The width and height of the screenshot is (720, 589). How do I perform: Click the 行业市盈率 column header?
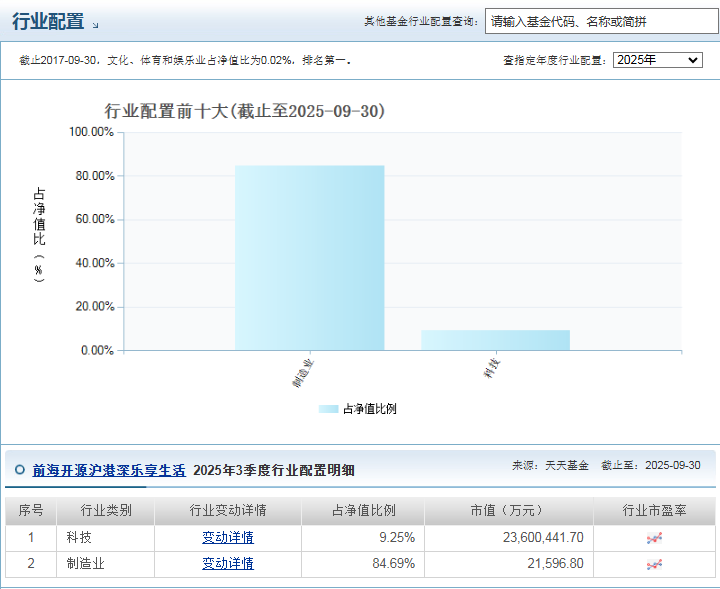[654, 510]
